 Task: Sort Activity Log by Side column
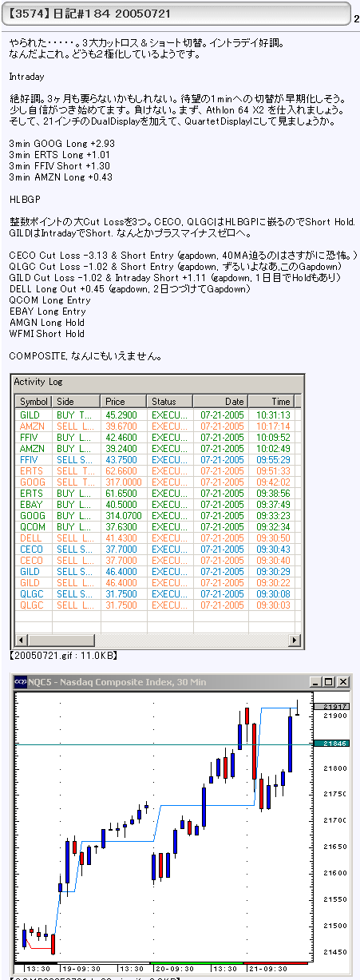tap(77, 401)
